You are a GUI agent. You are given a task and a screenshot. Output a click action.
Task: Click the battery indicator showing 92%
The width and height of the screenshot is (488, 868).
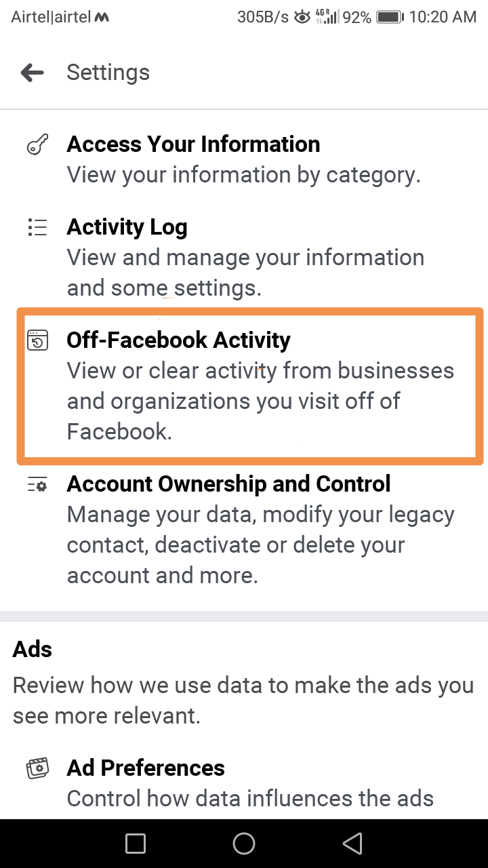tap(388, 17)
